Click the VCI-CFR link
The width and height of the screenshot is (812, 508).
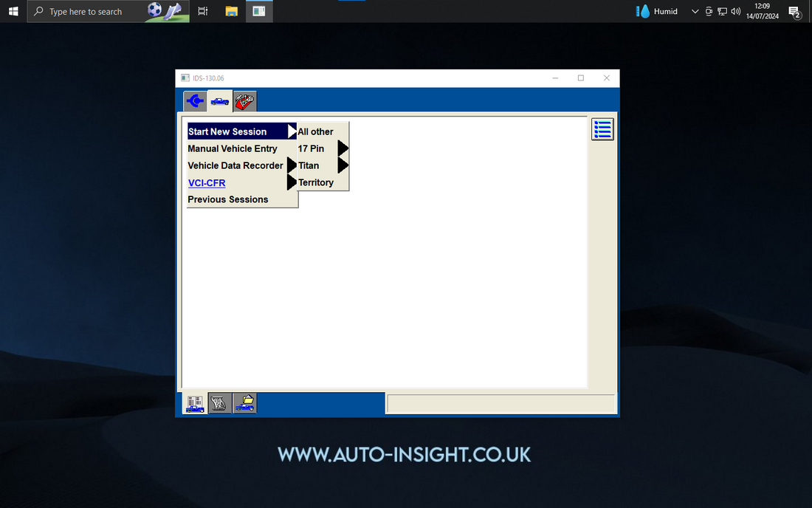[206, 182]
